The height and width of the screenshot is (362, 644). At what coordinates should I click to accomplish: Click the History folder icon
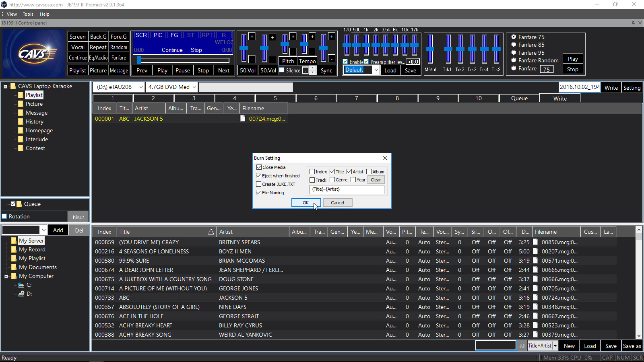(21, 121)
